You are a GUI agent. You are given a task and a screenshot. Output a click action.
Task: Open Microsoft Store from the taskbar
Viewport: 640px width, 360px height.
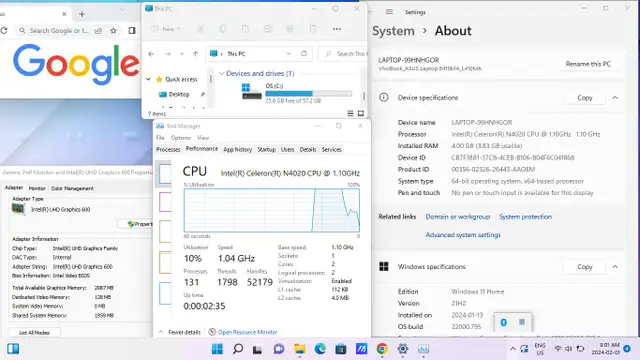pyautogui.click(x=341, y=349)
